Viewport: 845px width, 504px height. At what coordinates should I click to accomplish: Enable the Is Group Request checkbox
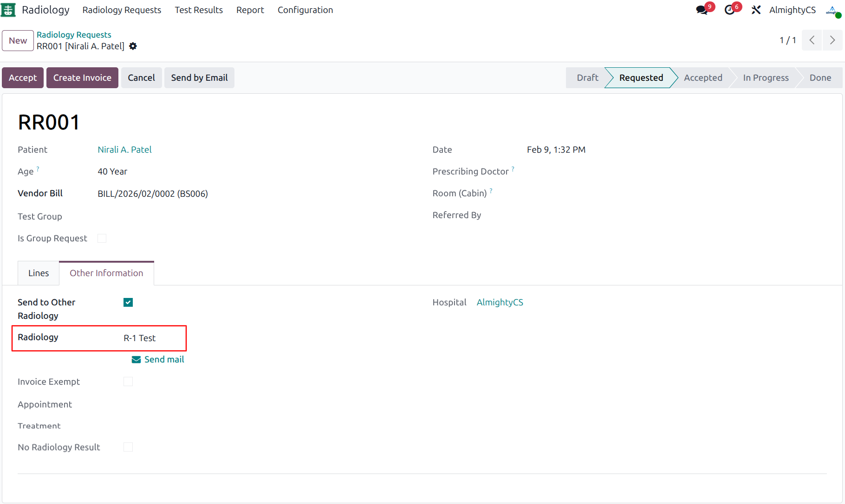[x=102, y=238]
